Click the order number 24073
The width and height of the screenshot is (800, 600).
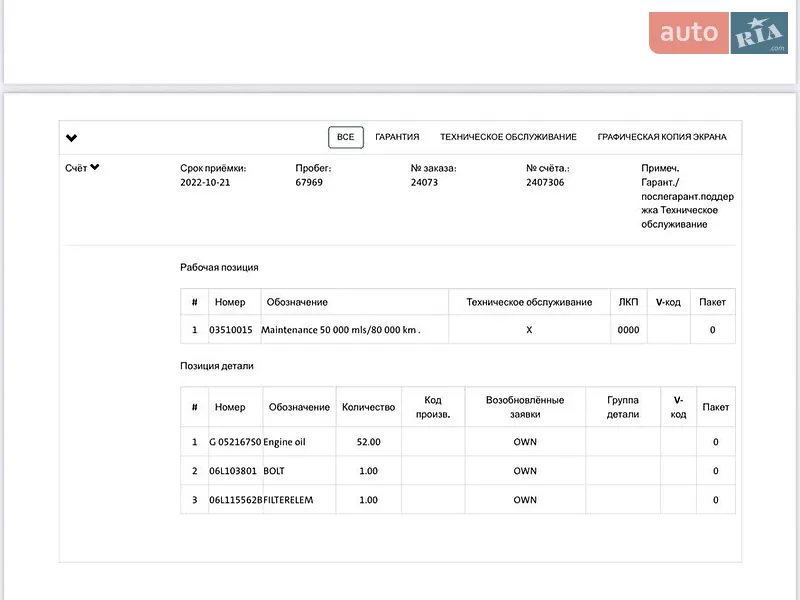click(x=424, y=182)
